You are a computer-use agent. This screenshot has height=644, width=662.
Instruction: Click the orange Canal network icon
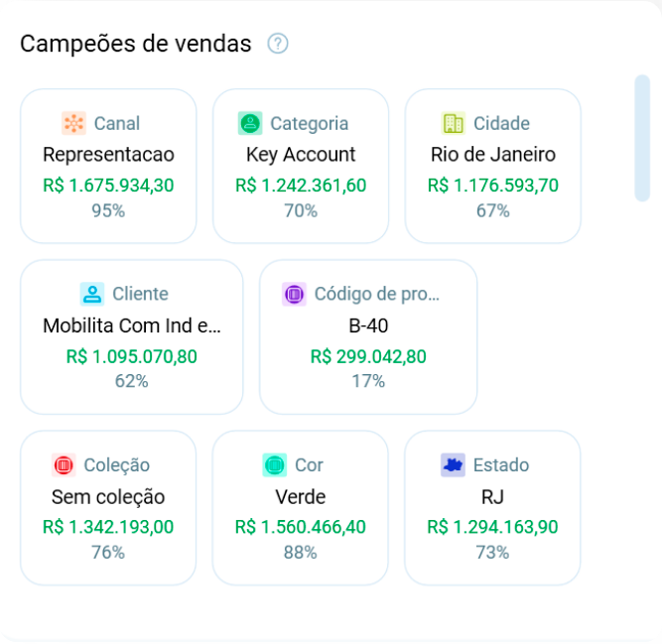coord(73,123)
